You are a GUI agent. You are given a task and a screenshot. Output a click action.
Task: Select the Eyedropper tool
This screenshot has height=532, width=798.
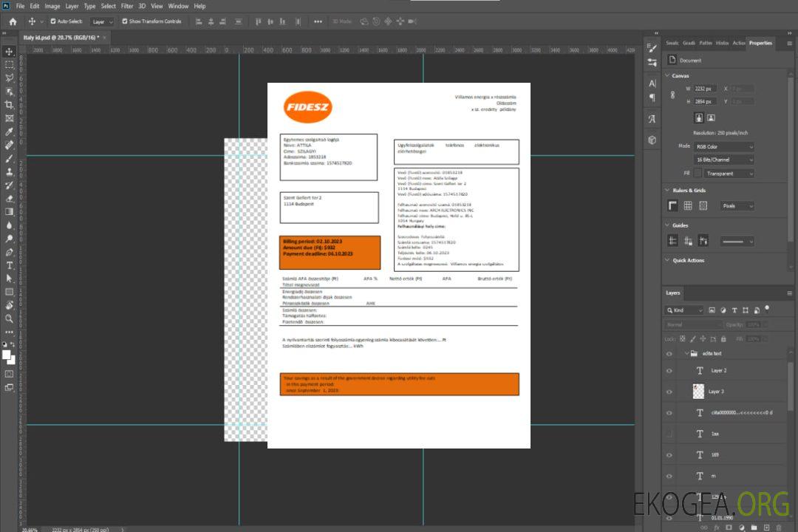click(9, 132)
